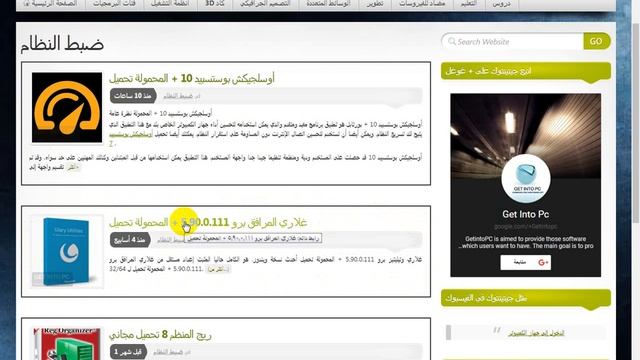The height and width of the screenshot is (360, 640).
Task: Open the Reg Organizer thumbnail image
Action: tap(67, 344)
